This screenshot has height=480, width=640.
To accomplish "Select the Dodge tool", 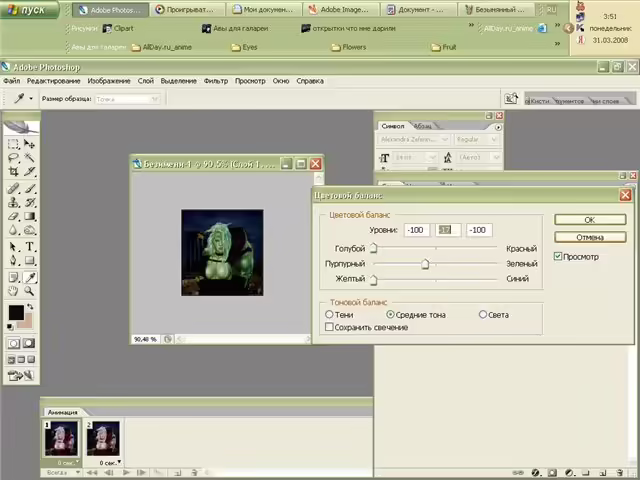I will click(x=29, y=230).
